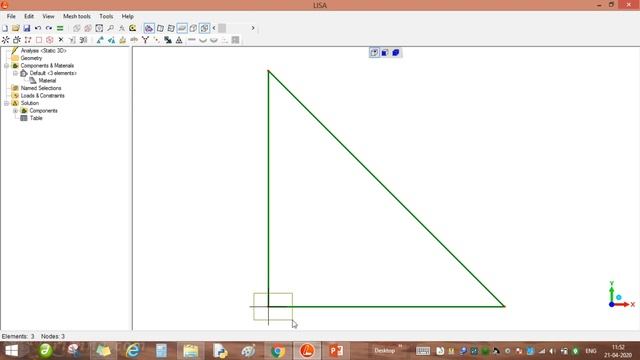Click the Elements: 3 status text
The width and height of the screenshot is (640, 360).
point(18,336)
